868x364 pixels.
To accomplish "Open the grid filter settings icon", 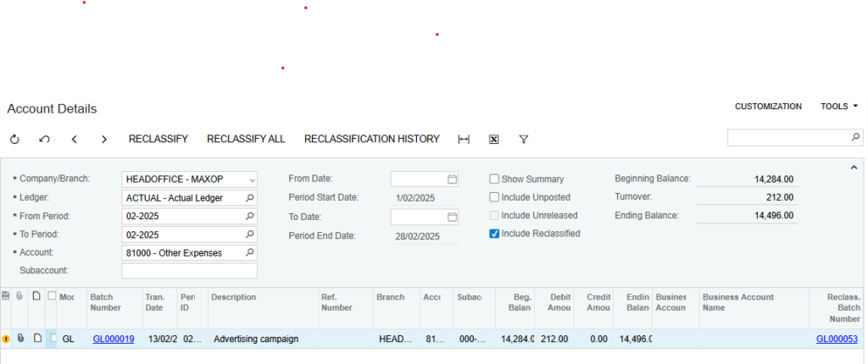I will coord(523,139).
